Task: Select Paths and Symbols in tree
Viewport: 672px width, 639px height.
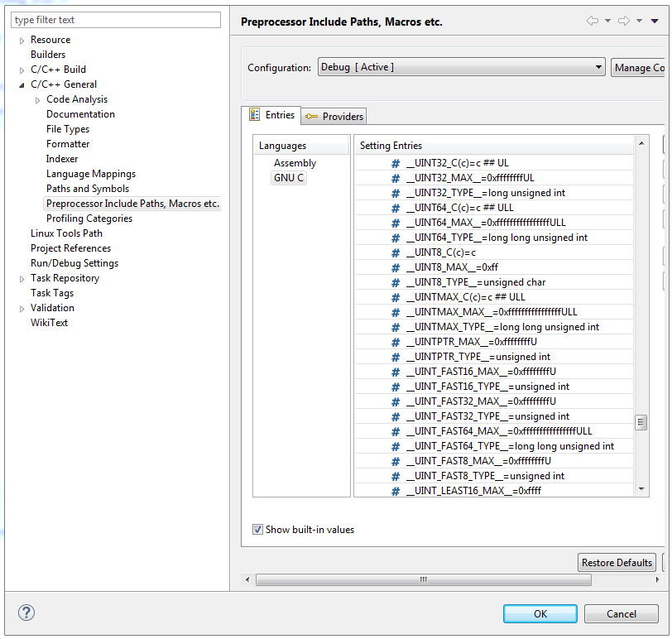Action: tap(88, 189)
